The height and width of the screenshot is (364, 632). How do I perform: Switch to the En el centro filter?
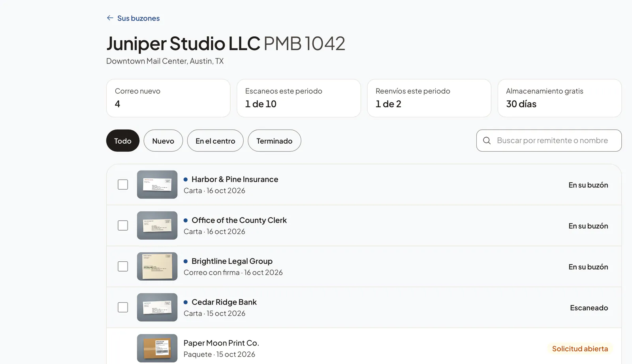215,141
